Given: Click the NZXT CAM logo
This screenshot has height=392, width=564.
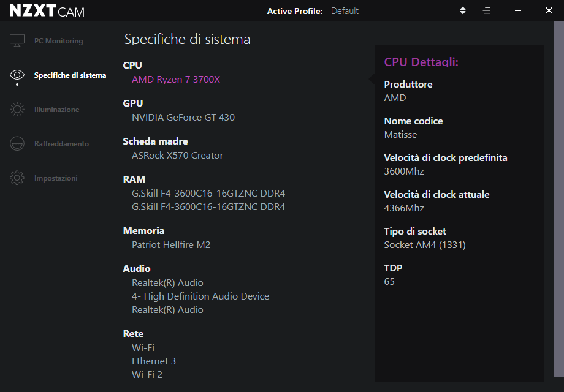Looking at the screenshot, I should (47, 11).
